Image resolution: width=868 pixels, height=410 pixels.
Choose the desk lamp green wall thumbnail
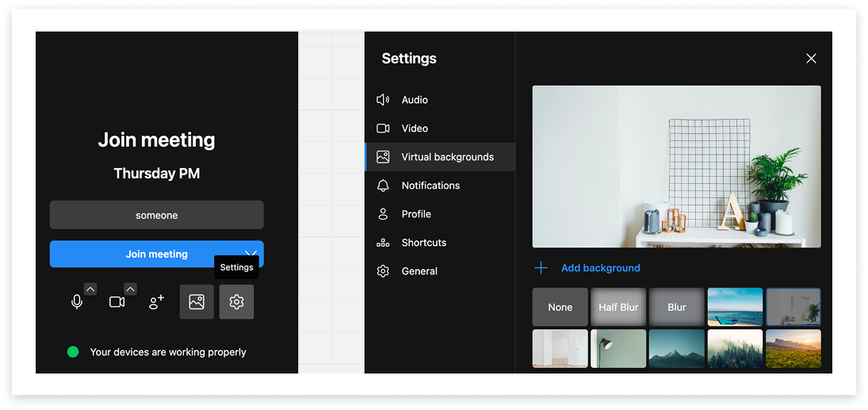click(618, 348)
